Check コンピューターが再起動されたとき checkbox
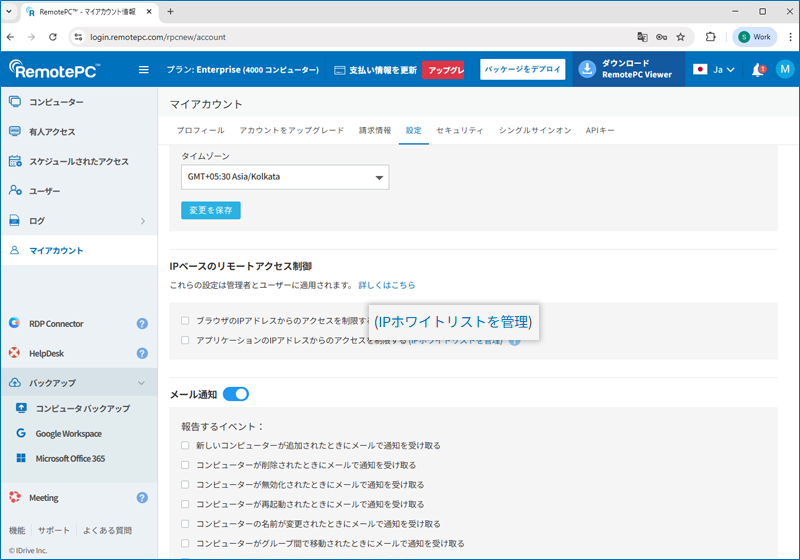 click(185, 504)
